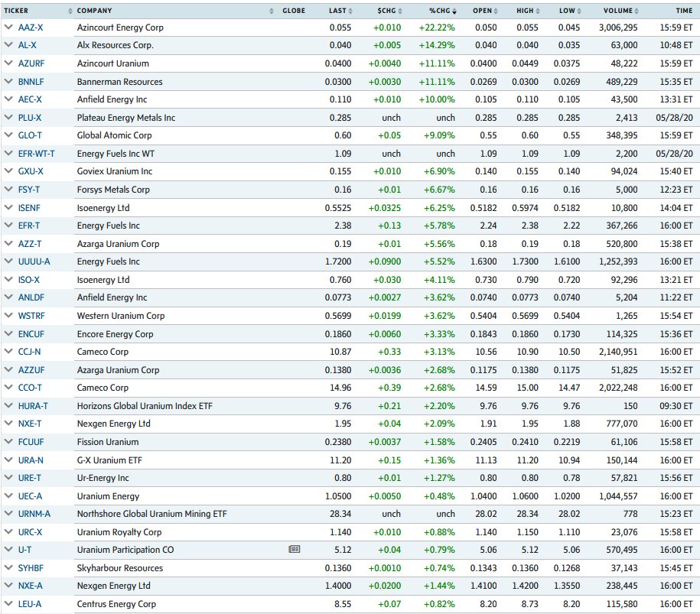This screenshot has height=614, width=700.
Task: Expand the HURA-T row chevron
Action: (x=8, y=405)
